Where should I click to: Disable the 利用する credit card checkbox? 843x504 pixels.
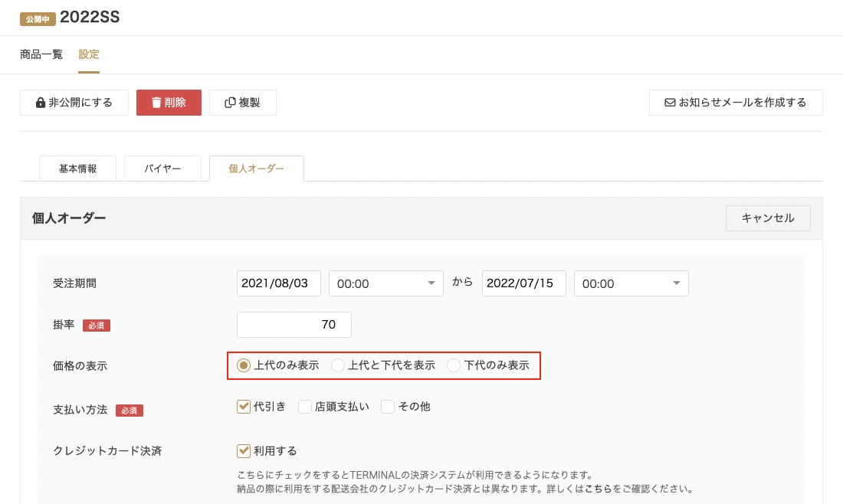[x=244, y=451]
